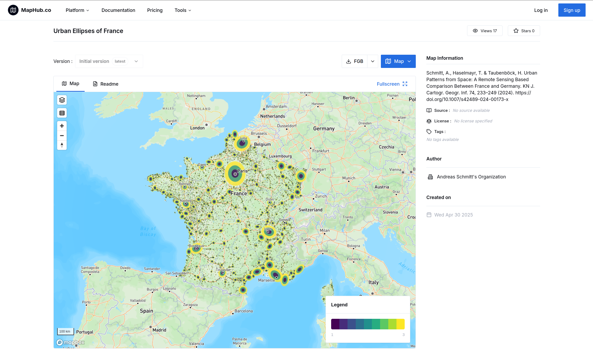The image size is (593, 364).
Task: Open the Pricing link
Action: tap(155, 10)
